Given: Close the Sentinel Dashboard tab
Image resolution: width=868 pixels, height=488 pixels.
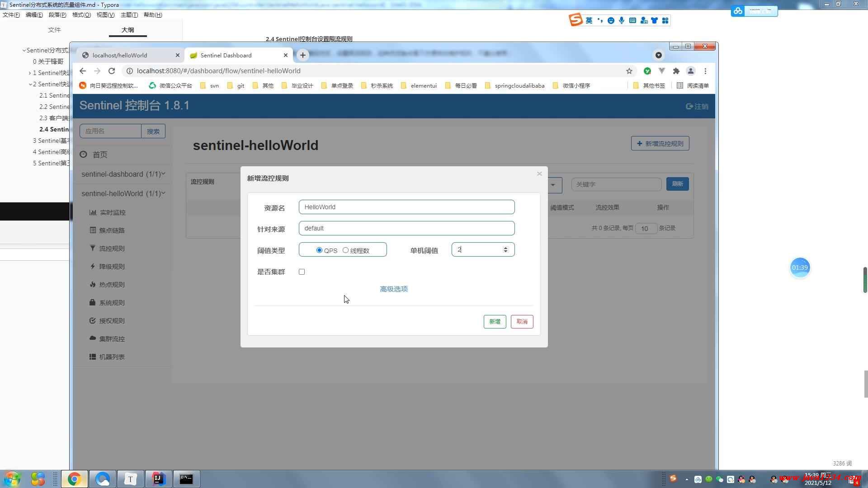Looking at the screenshot, I should pyautogui.click(x=286, y=55).
